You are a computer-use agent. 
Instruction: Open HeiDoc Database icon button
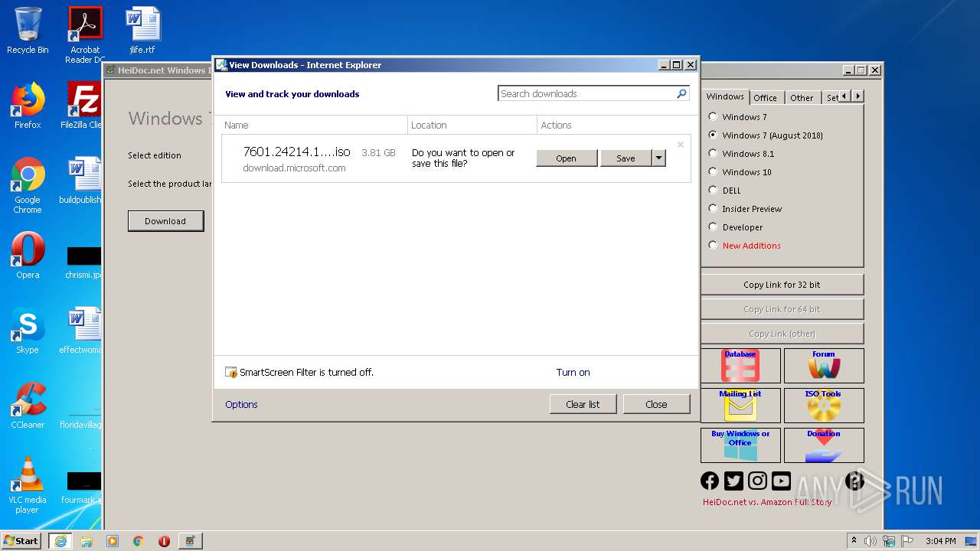click(740, 366)
